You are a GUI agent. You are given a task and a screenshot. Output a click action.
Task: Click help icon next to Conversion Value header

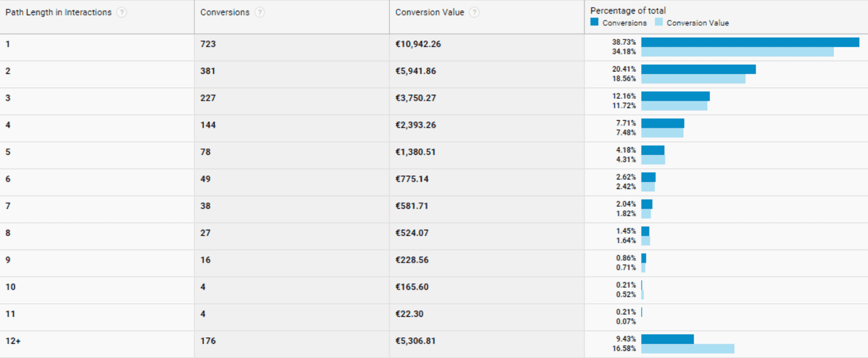pos(475,12)
